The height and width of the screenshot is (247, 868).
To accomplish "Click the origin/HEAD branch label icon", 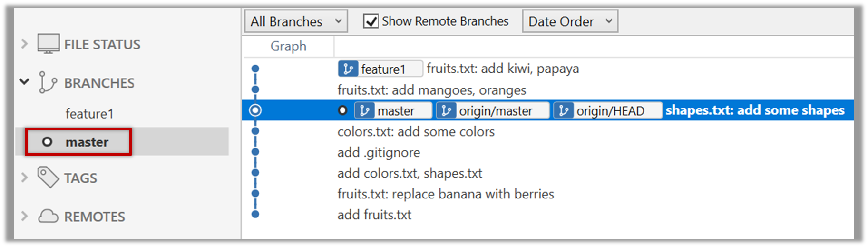I will point(564,110).
